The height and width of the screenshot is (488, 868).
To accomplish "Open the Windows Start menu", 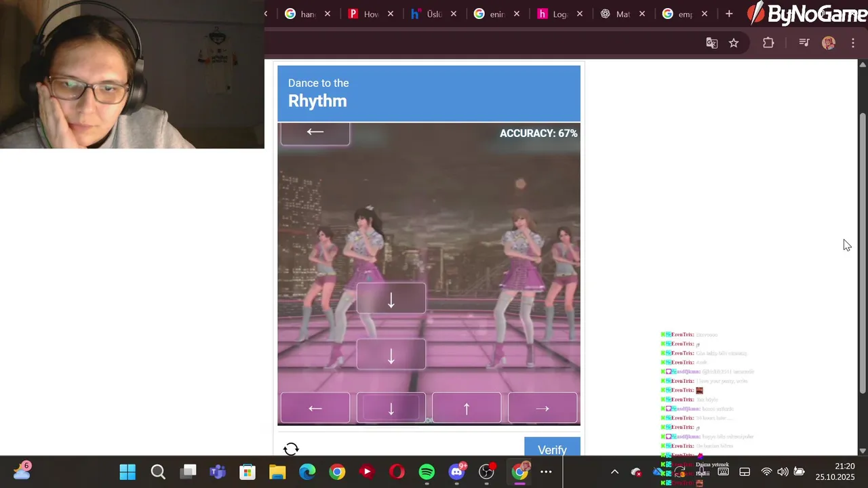I will 127,472.
